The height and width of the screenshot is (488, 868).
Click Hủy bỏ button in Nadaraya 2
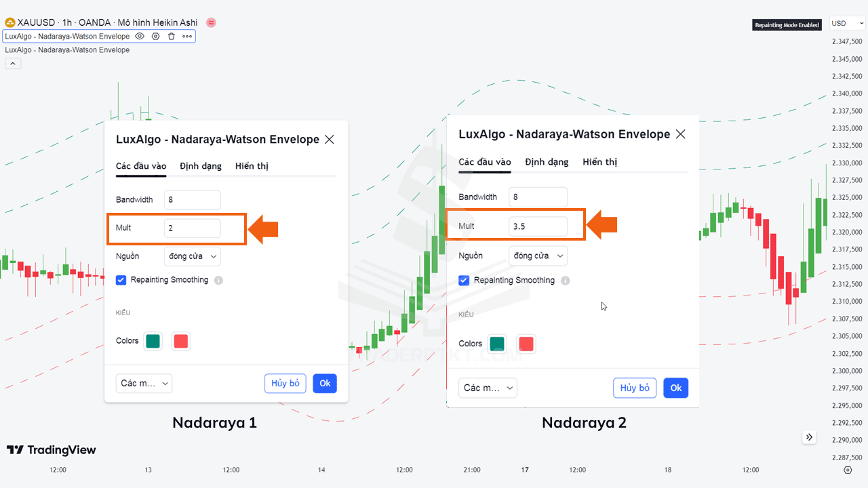click(635, 388)
